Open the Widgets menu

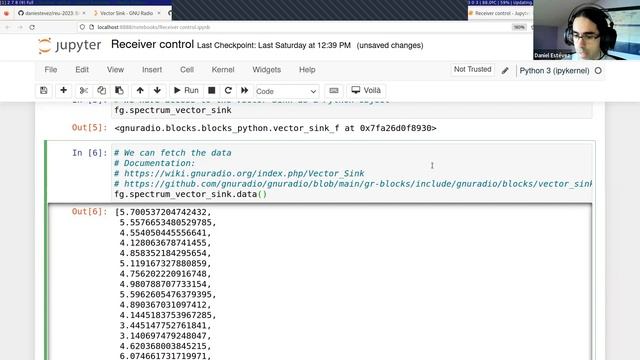click(267, 70)
